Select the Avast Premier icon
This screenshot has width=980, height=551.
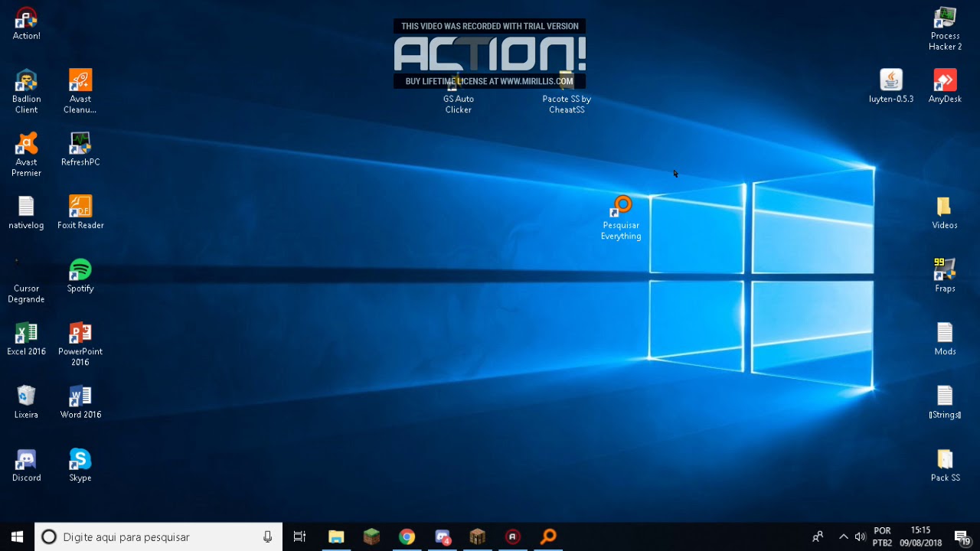[26, 155]
